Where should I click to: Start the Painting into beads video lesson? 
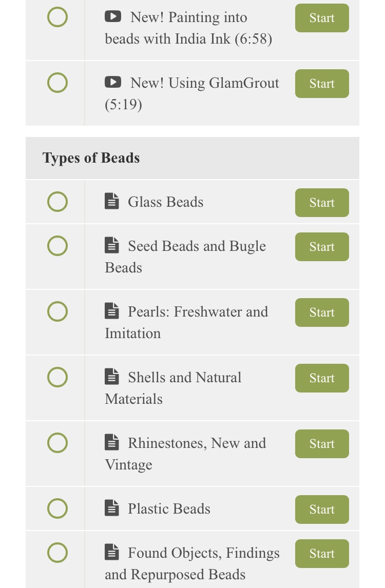pyautogui.click(x=322, y=18)
